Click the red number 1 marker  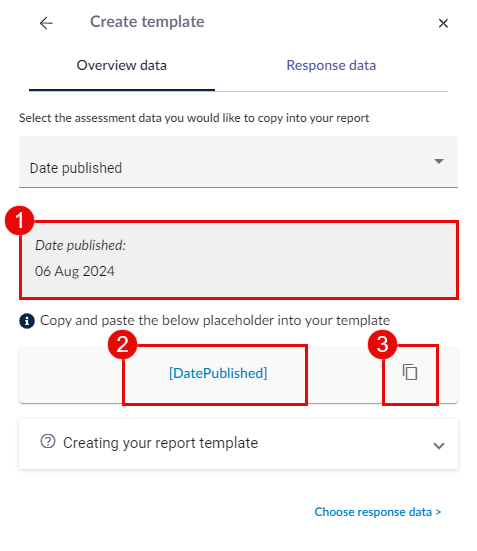[x=19, y=221]
